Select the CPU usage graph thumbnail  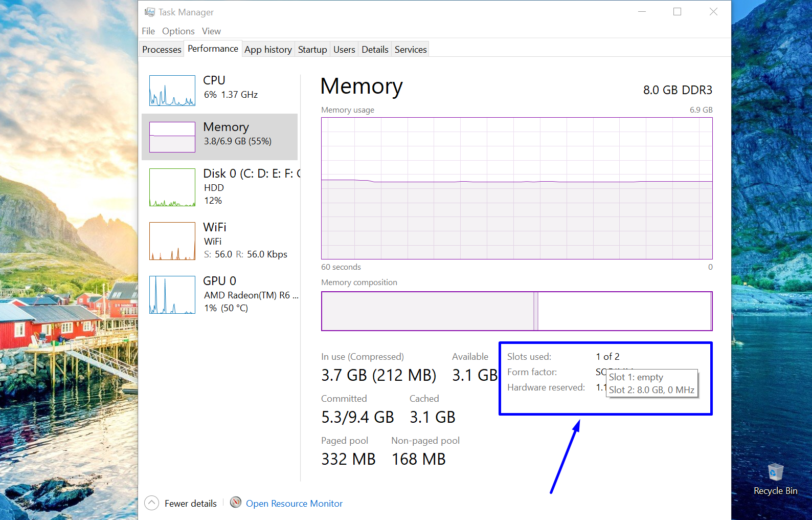click(172, 91)
